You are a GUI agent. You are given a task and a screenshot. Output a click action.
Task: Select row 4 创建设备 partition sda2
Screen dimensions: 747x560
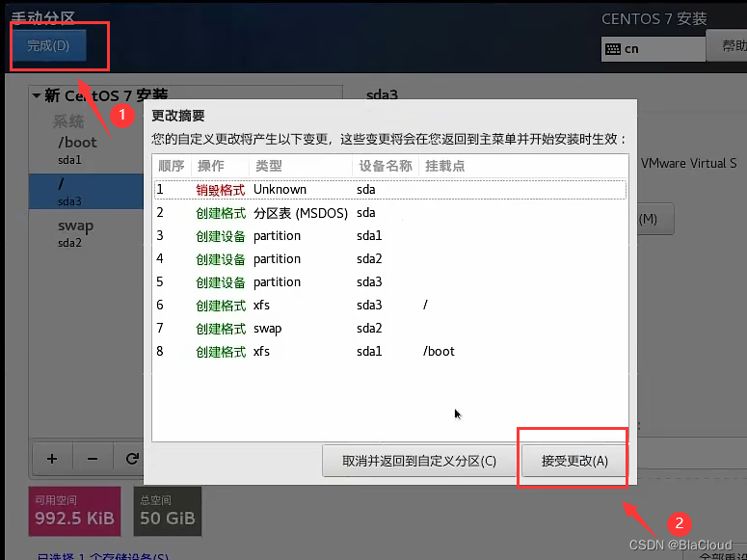tap(389, 258)
